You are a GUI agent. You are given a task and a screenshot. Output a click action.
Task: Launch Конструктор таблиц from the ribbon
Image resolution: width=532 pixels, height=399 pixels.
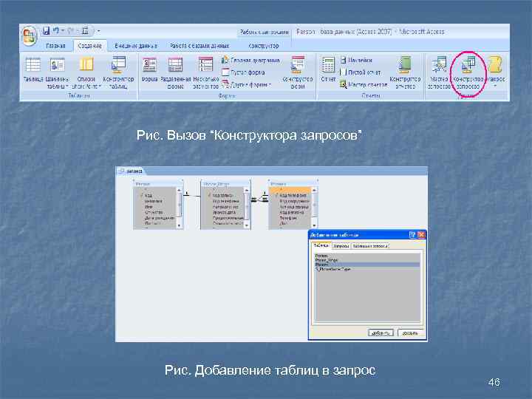pos(118,73)
